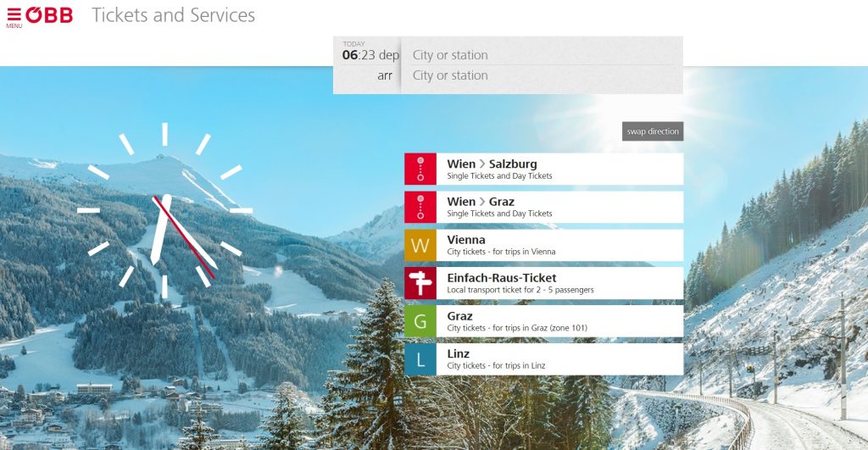Viewport: 868px width, 450px height.
Task: Click the red route icon beside Wien > Salzburg
Action: pos(420,169)
